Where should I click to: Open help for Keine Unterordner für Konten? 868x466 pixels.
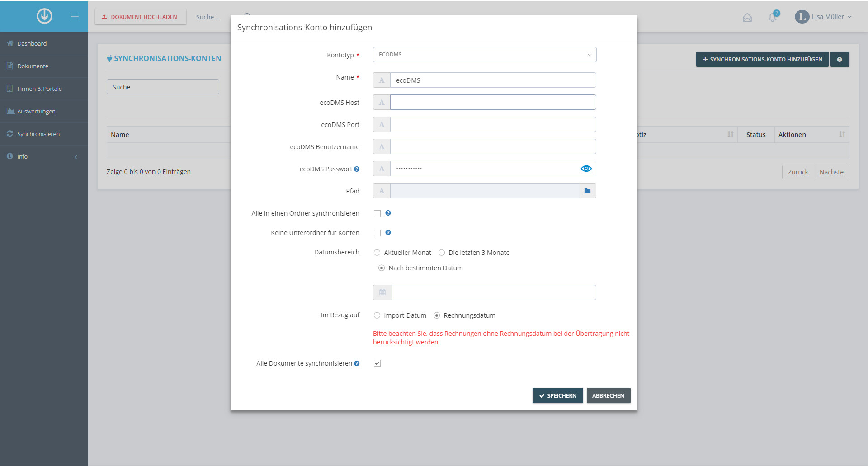(388, 232)
